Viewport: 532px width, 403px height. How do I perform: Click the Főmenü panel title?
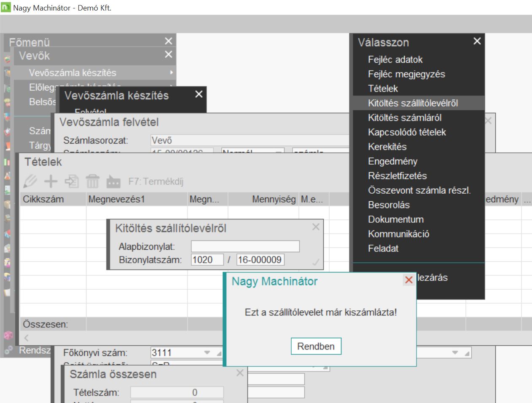pyautogui.click(x=30, y=42)
